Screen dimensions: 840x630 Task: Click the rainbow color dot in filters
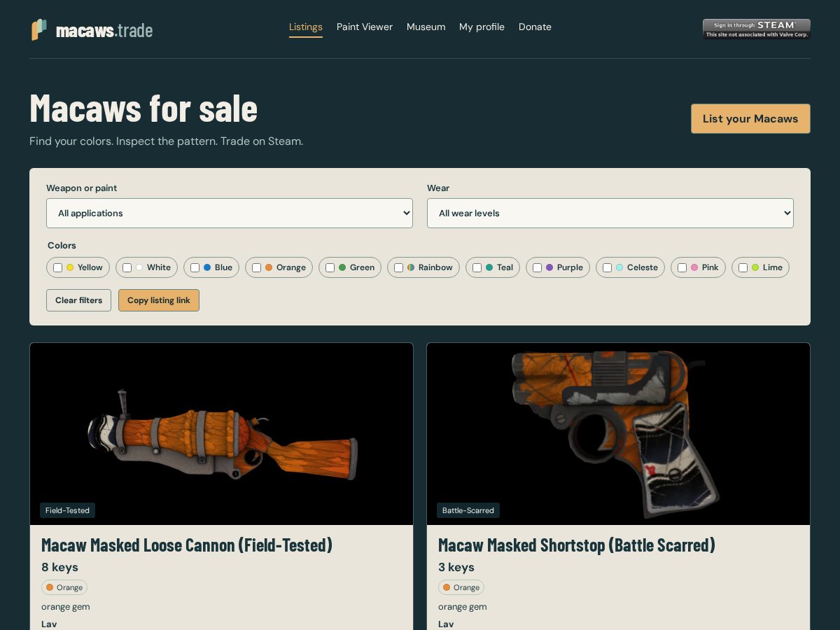pos(411,267)
